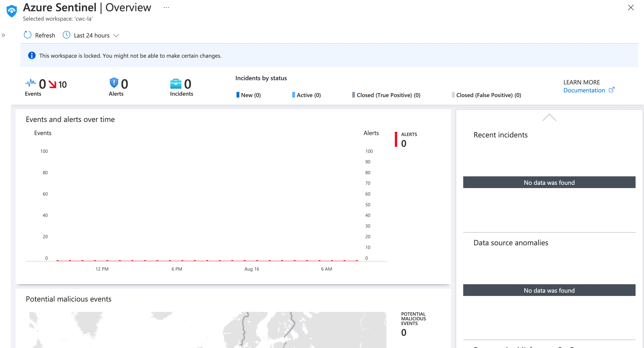644x348 pixels.
Task: Refresh the overview data
Action: point(40,35)
